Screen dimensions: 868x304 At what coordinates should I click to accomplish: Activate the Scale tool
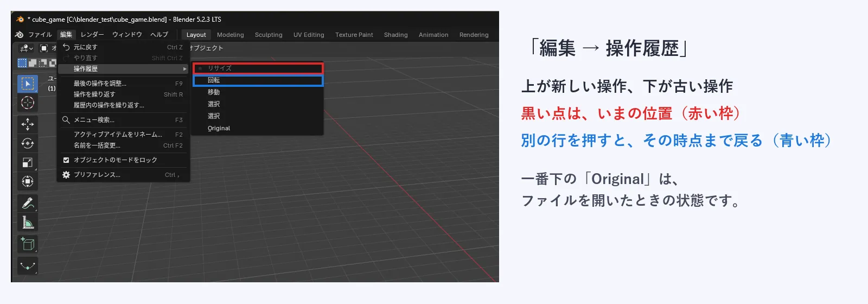[28, 162]
